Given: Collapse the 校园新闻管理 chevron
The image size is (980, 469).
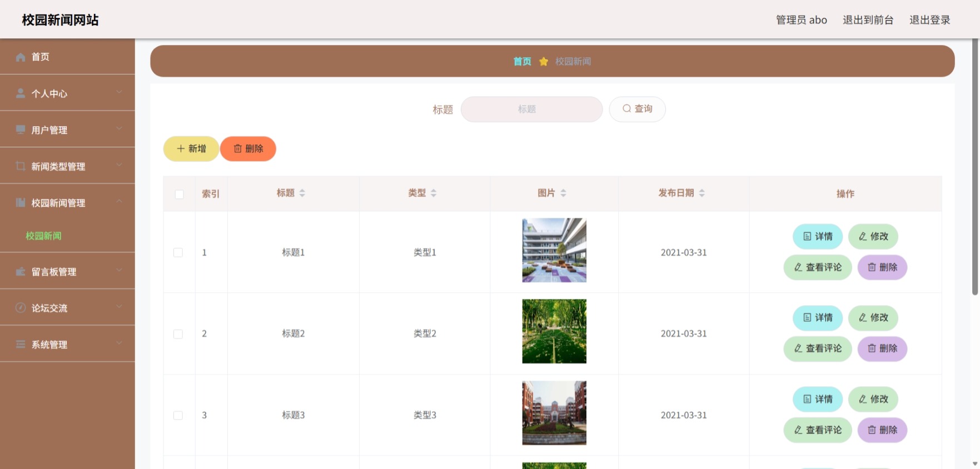Looking at the screenshot, I should (119, 201).
